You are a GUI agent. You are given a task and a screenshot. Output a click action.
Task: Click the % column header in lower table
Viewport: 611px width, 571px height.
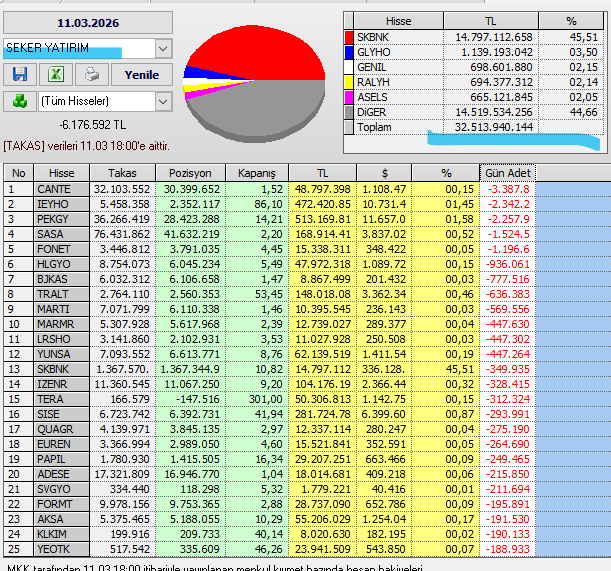click(446, 173)
